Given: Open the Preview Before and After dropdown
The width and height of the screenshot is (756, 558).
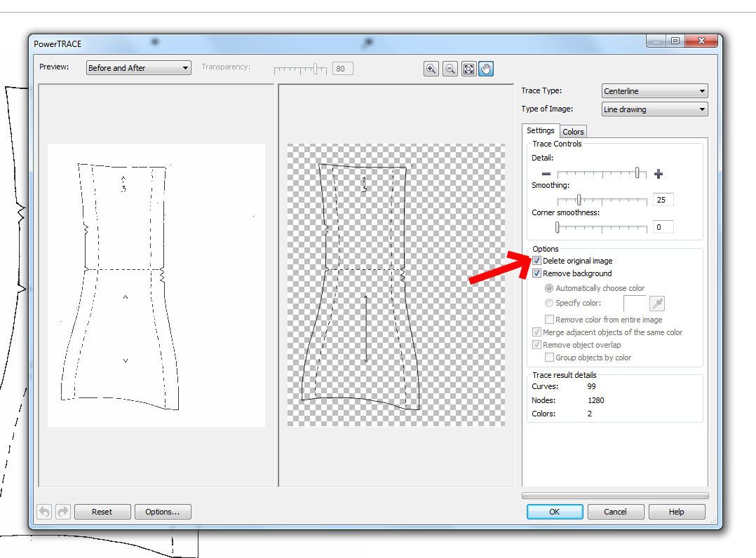Looking at the screenshot, I should pyautogui.click(x=138, y=68).
